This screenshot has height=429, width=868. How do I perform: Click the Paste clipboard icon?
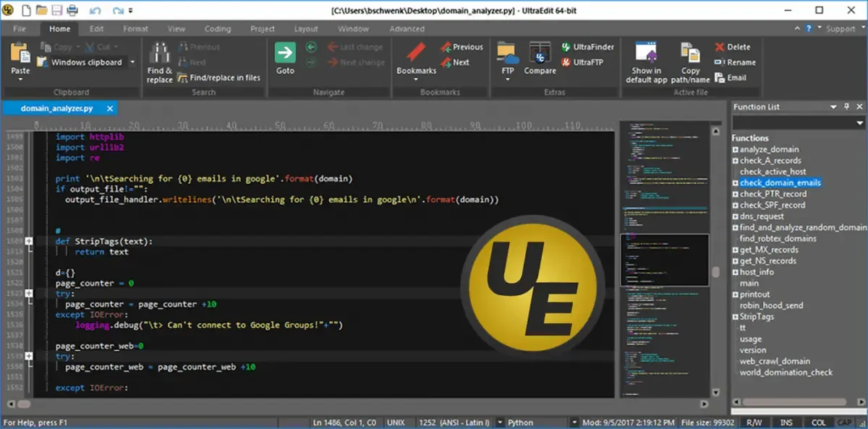pos(20,53)
